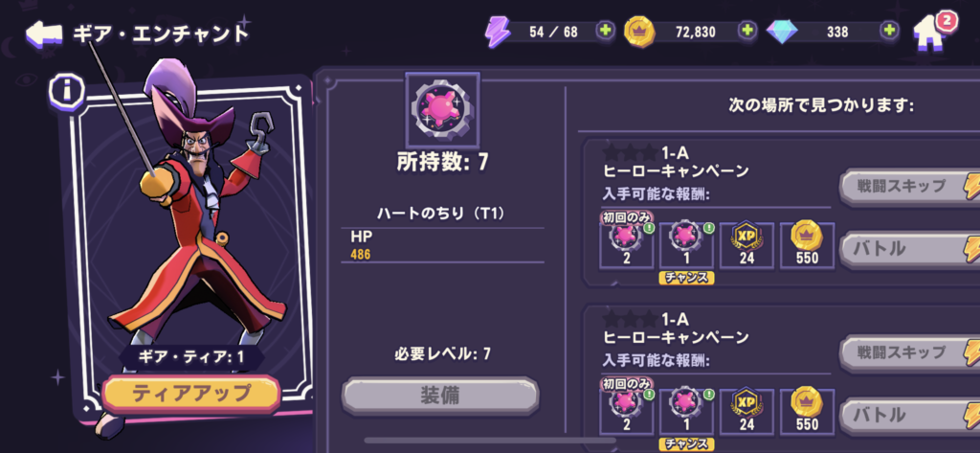Image resolution: width=980 pixels, height=453 pixels.
Task: Add energy with the plus beside 54 / 68
Action: (x=605, y=32)
